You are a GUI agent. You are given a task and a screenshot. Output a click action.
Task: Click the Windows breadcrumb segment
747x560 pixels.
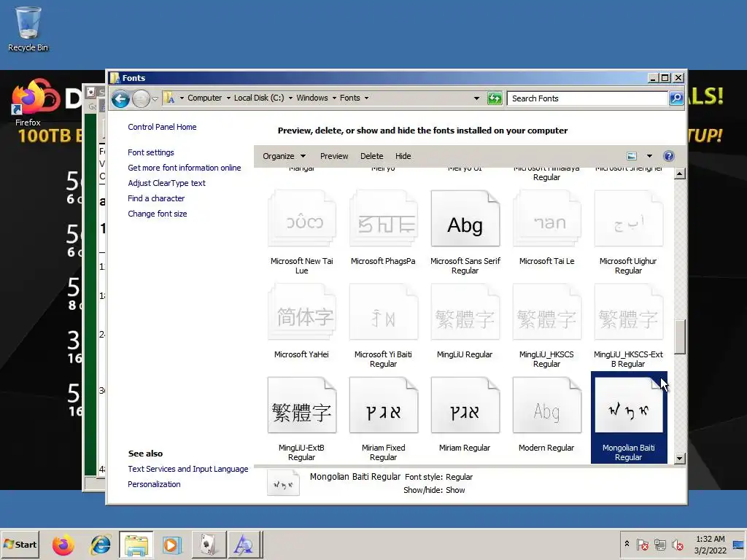pyautogui.click(x=312, y=98)
